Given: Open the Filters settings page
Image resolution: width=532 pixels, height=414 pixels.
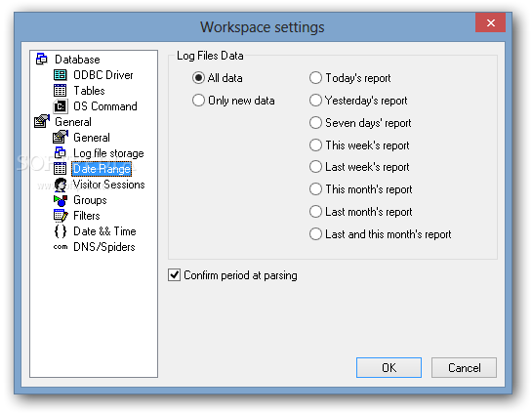Looking at the screenshot, I should coord(87,216).
